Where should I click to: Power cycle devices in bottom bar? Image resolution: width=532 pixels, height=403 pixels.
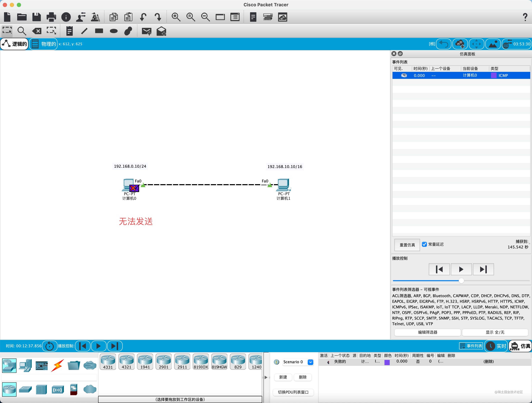pos(50,346)
